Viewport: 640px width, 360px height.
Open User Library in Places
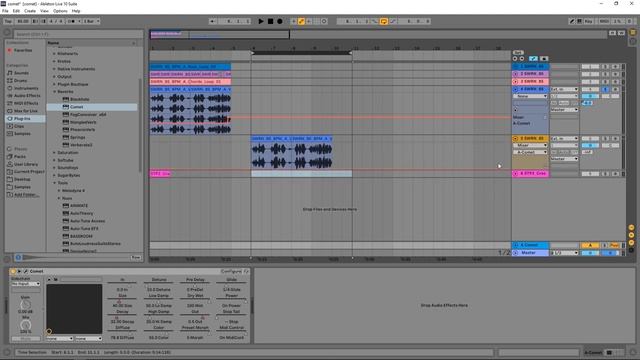pyautogui.click(x=26, y=164)
